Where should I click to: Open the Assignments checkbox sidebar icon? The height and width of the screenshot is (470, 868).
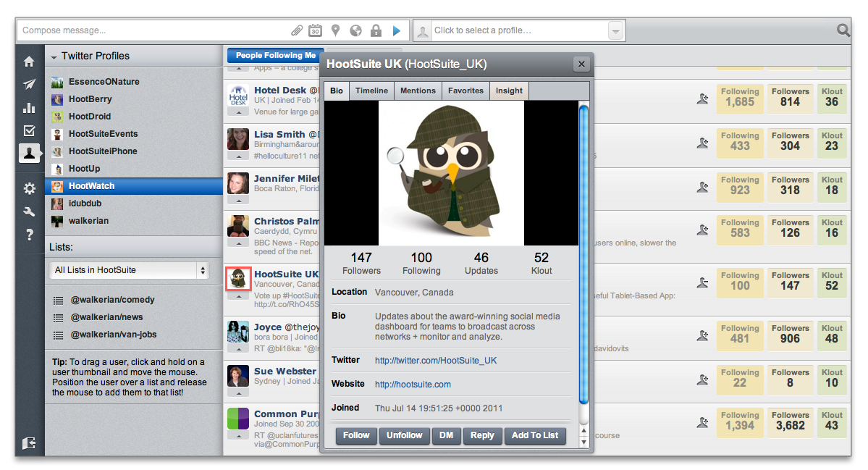coord(30,130)
